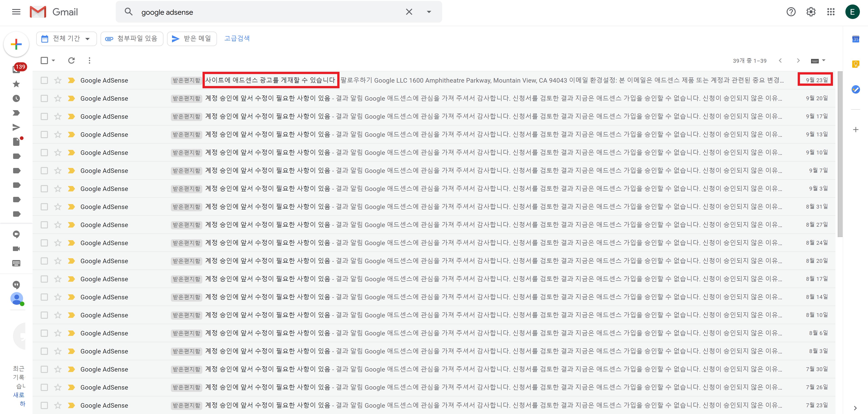The image size is (868, 414).
Task: Click inside the google adsense search field
Action: pyautogui.click(x=263, y=12)
